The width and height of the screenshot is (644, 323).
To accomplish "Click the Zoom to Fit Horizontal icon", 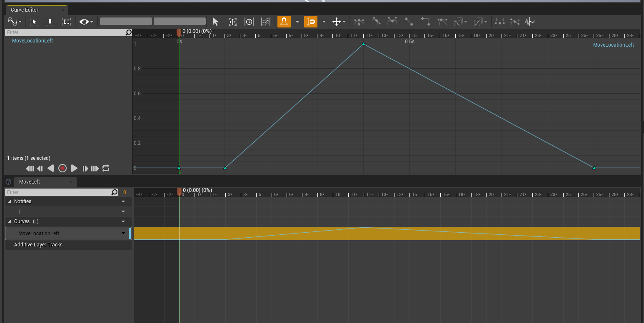I will [x=34, y=22].
